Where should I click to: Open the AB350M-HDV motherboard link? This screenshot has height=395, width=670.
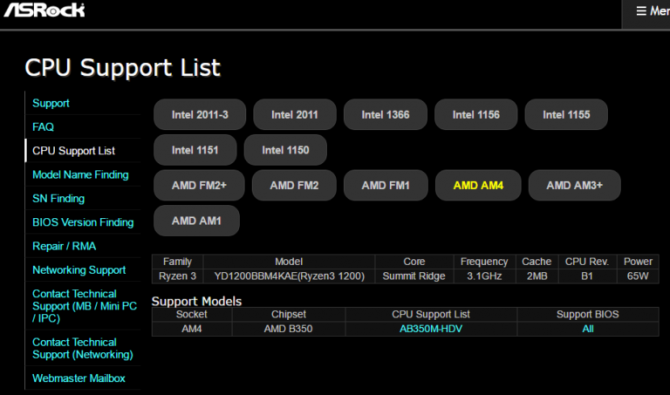(x=431, y=329)
